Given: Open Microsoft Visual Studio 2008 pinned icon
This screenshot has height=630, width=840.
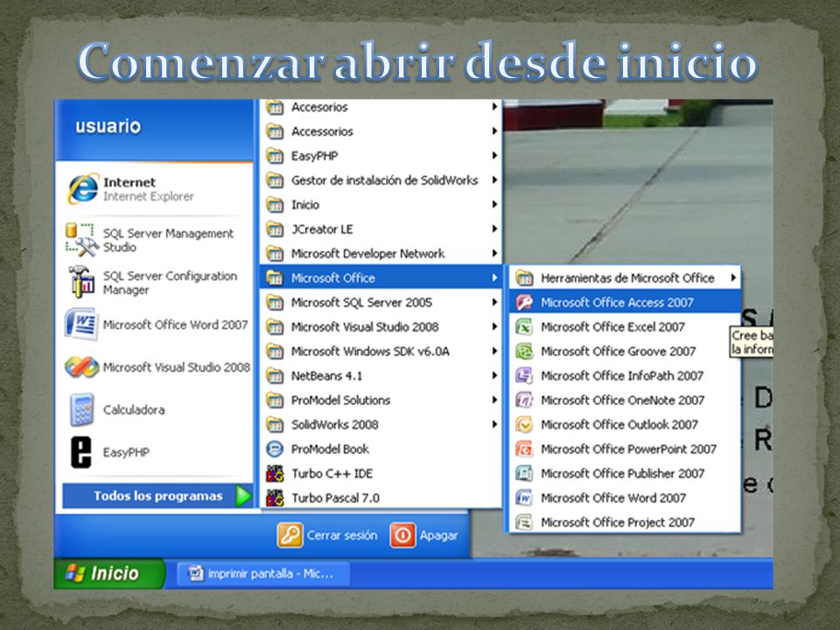Looking at the screenshot, I should 81,367.
